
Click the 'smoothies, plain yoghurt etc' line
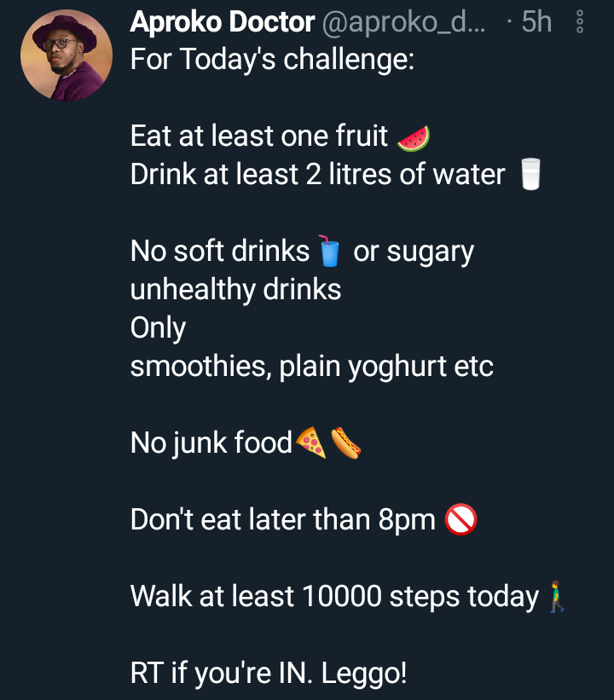(x=311, y=367)
